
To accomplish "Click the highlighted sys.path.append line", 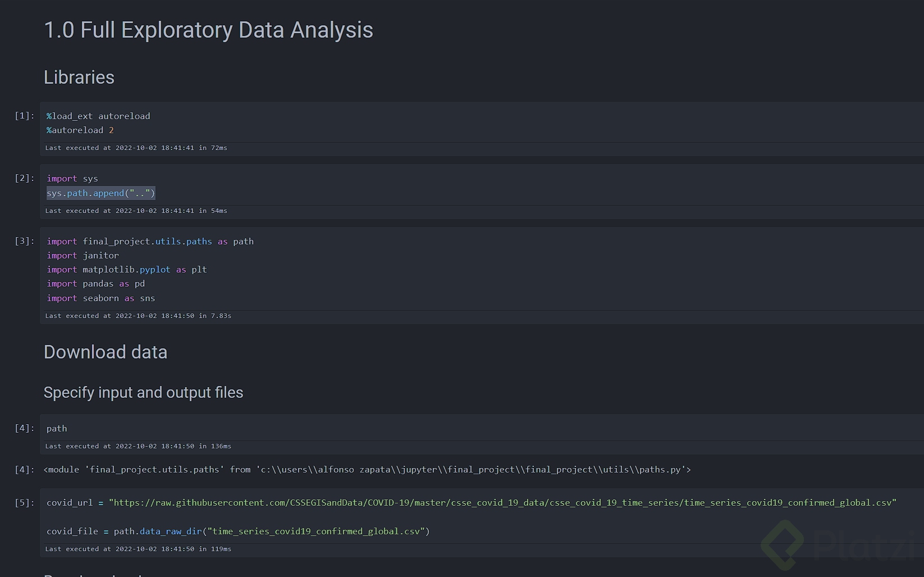I will pos(100,193).
